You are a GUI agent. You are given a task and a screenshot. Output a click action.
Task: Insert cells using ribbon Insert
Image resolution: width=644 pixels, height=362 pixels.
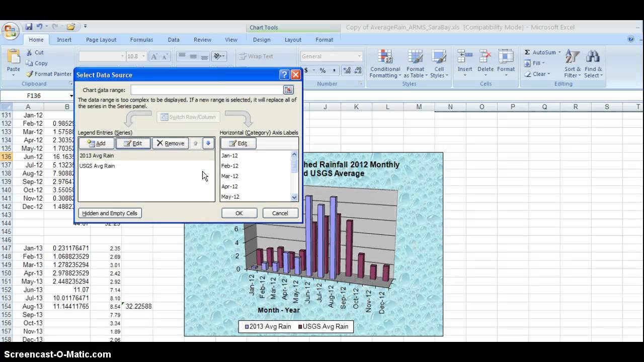[465, 63]
